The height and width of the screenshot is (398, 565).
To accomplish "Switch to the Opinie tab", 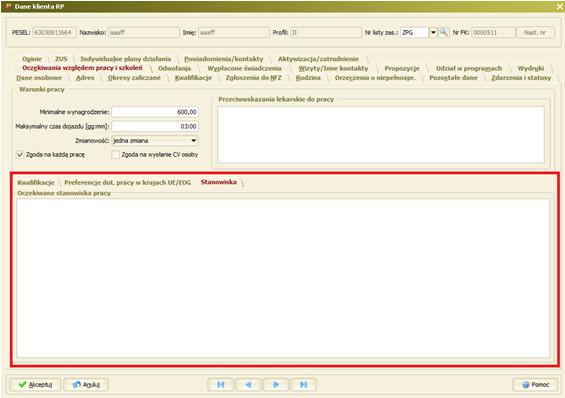I will (x=32, y=59).
